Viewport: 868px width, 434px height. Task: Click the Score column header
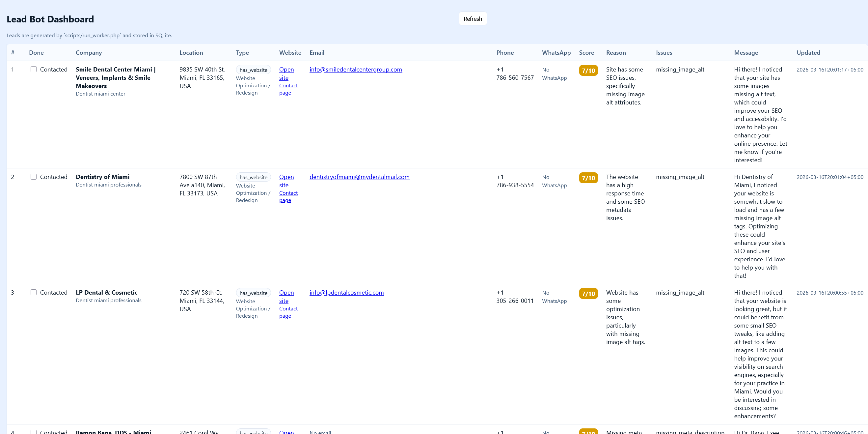point(586,53)
